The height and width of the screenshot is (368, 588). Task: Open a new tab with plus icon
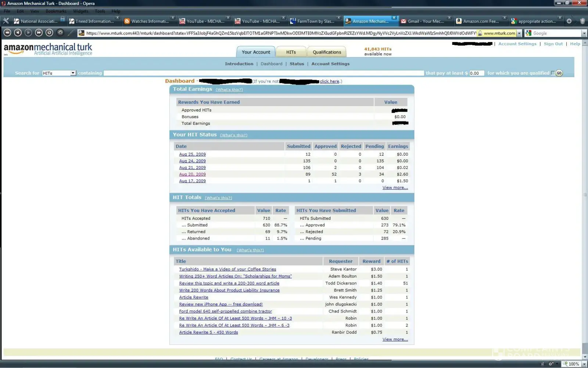click(569, 21)
